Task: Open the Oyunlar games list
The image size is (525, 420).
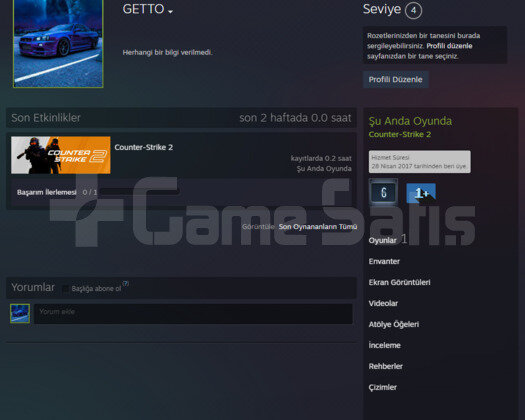Action: (382, 240)
